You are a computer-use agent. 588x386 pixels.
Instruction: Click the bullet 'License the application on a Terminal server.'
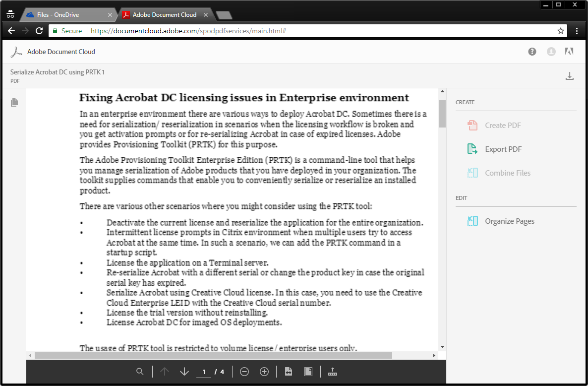pyautogui.click(x=187, y=262)
